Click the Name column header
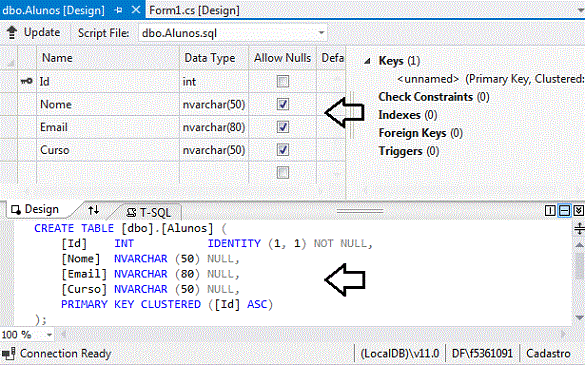 pos(108,58)
